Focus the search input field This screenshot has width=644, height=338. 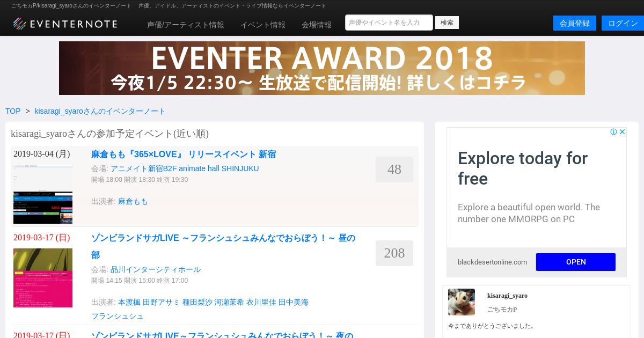389,23
